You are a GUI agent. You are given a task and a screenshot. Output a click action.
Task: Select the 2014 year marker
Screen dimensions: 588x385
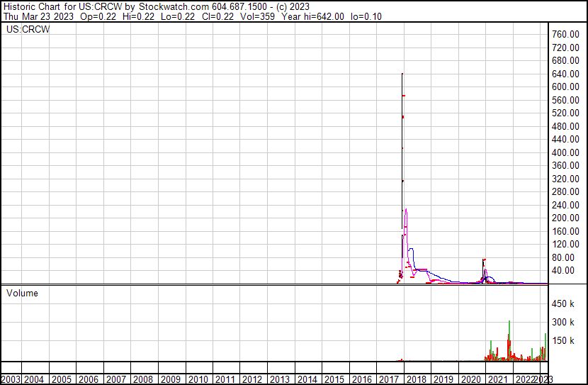pyautogui.click(x=307, y=379)
